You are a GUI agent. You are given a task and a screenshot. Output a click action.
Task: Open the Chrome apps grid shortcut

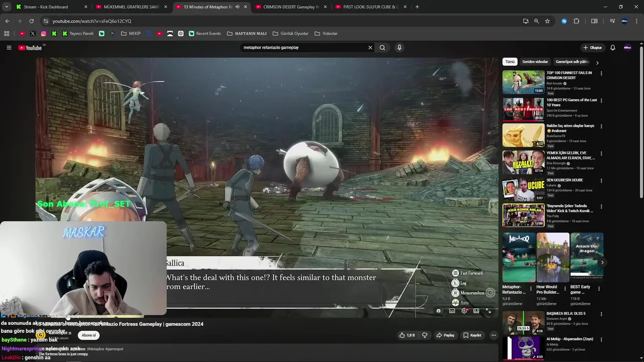pyautogui.click(x=7, y=34)
